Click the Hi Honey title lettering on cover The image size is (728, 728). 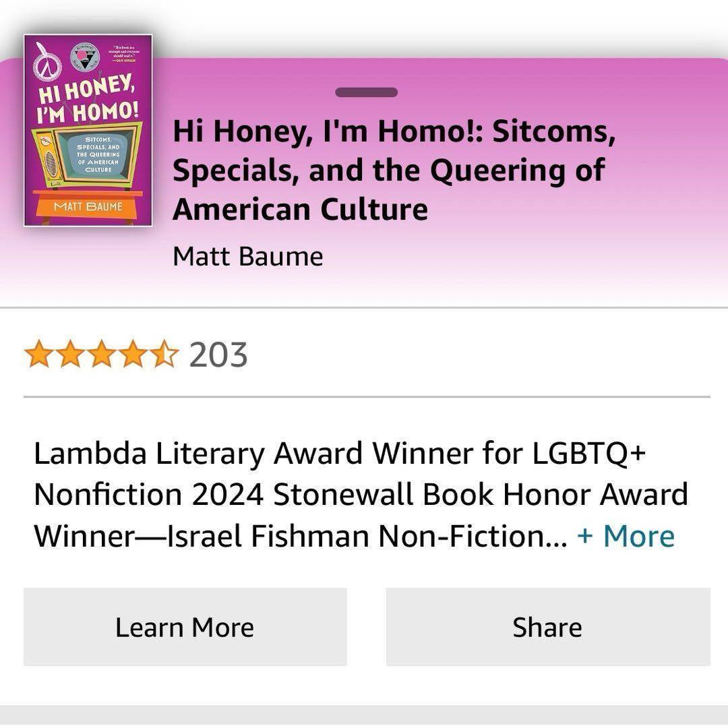88,98
